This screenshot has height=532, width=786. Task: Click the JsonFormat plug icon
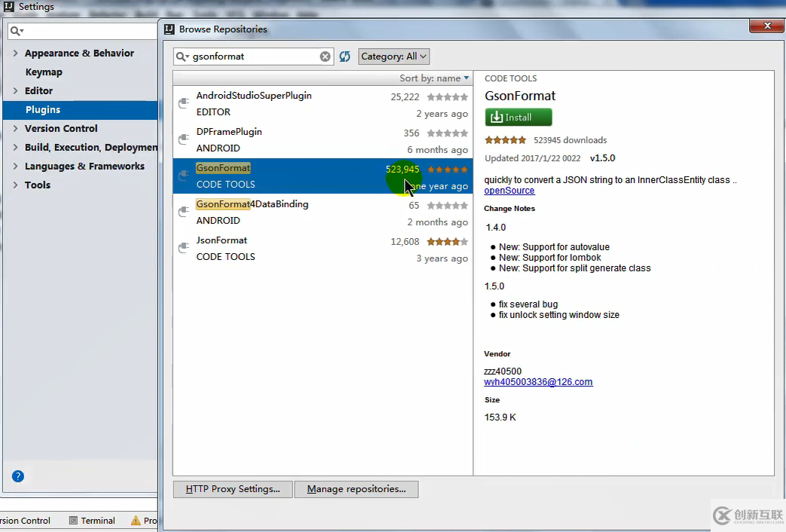[184, 248]
